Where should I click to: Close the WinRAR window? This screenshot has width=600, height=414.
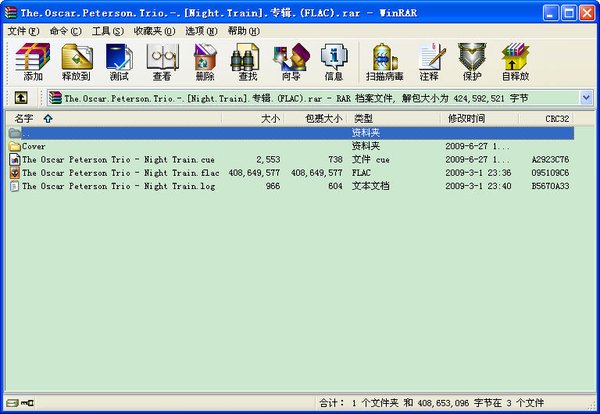click(x=587, y=13)
